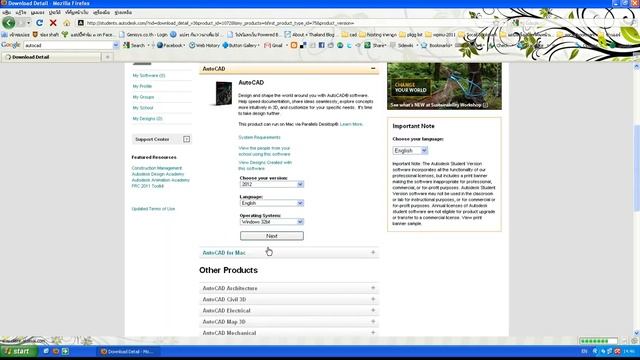Open 'View Designs Created with this software' link
The width and height of the screenshot is (640, 360).
(265, 165)
